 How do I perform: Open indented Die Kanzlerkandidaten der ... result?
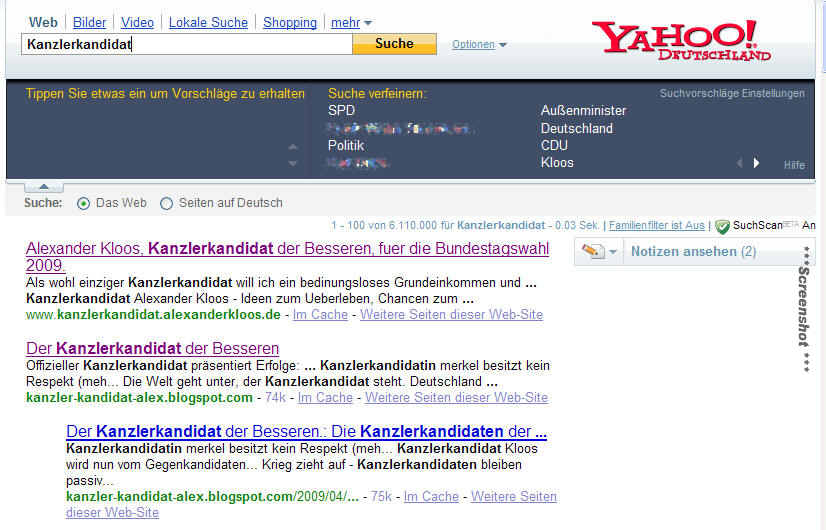click(306, 432)
